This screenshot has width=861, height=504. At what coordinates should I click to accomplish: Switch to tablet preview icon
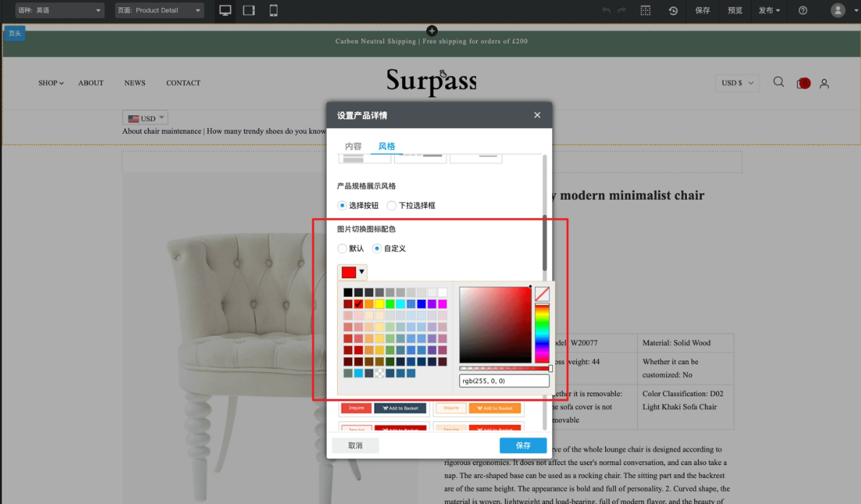(x=249, y=10)
